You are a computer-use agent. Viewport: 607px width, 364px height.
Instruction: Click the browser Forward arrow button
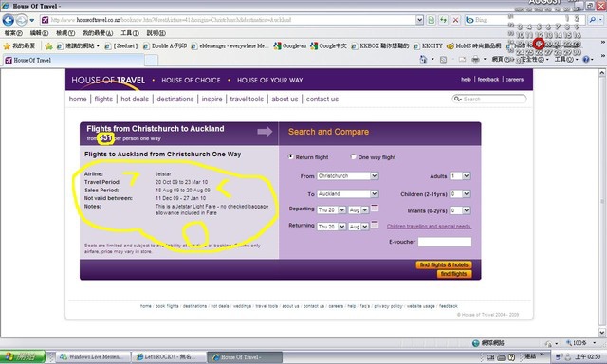pyautogui.click(x=22, y=20)
